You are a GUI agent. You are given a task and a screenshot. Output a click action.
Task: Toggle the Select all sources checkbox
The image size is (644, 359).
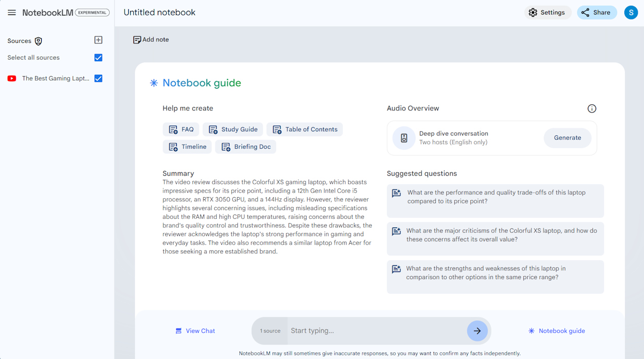98,58
